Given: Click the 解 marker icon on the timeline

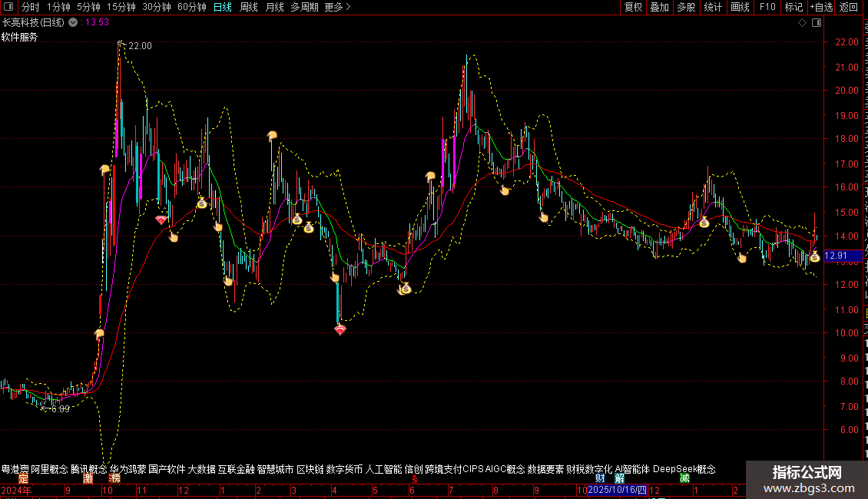Looking at the screenshot, I should (619, 478).
